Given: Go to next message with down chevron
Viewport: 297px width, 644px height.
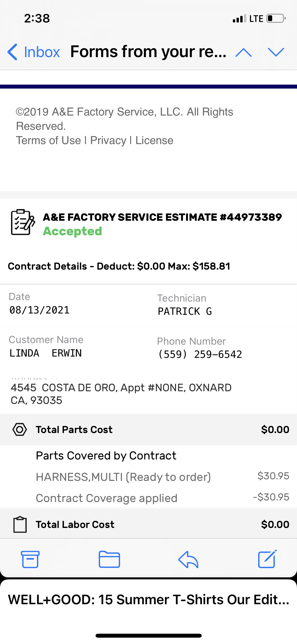Looking at the screenshot, I should coord(276,52).
